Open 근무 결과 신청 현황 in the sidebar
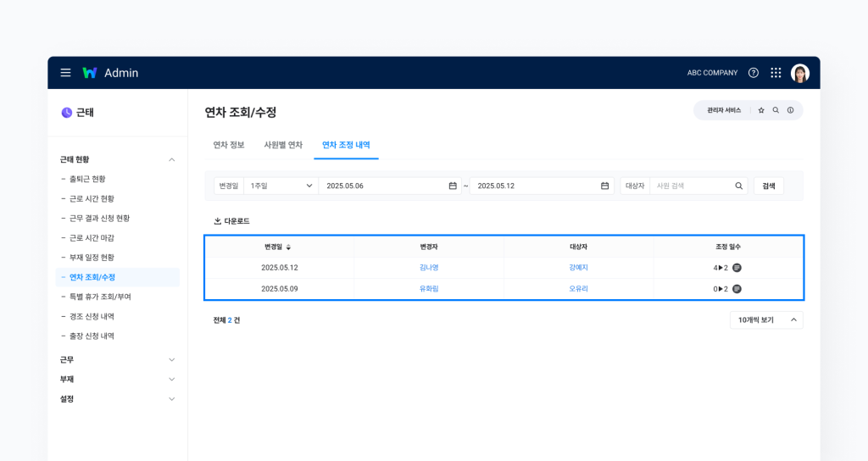This screenshot has width=868, height=461. tap(100, 218)
